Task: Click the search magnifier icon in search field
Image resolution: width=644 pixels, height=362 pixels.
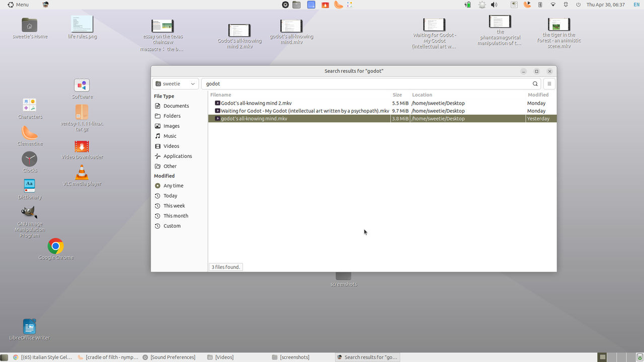Action: coord(535,84)
